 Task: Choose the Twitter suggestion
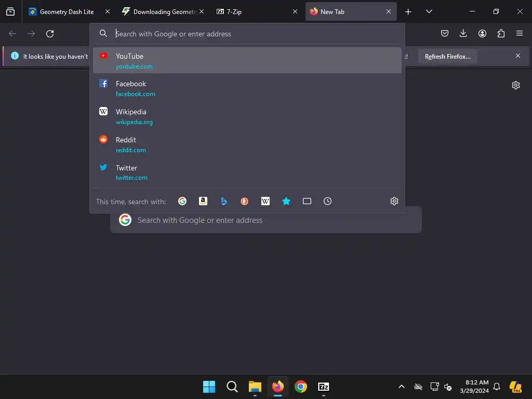[x=247, y=172]
